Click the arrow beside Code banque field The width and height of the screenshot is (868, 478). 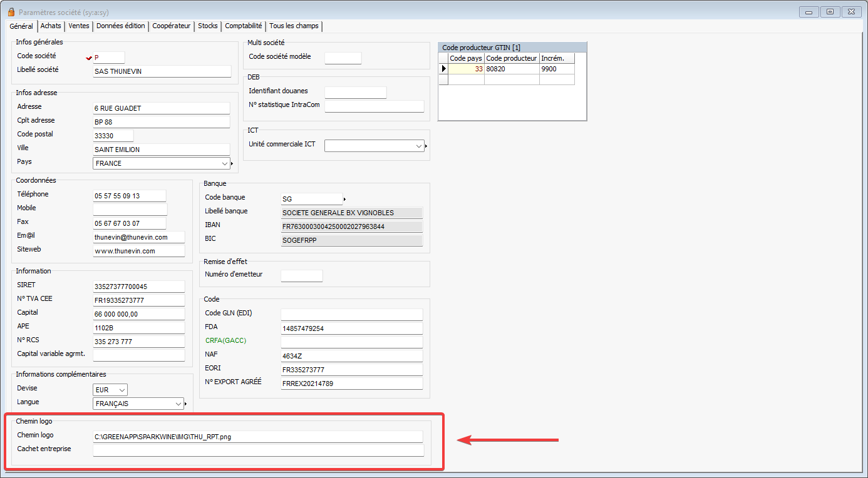coord(344,200)
